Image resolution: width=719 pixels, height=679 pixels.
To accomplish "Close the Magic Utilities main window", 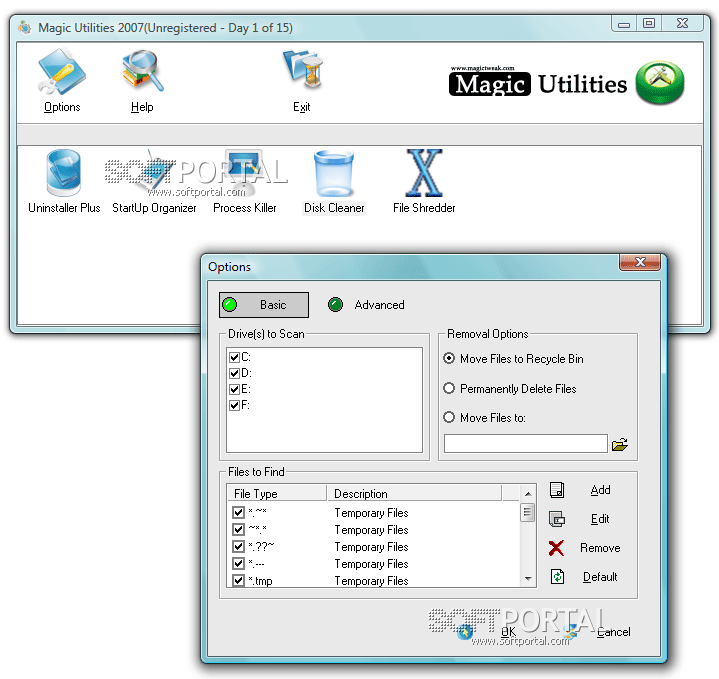I will tap(682, 23).
